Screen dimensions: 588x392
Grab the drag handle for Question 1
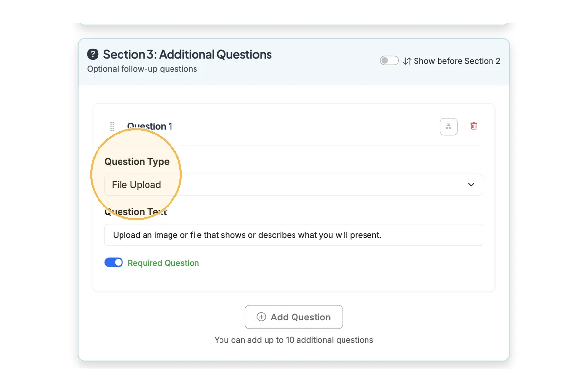tap(112, 126)
